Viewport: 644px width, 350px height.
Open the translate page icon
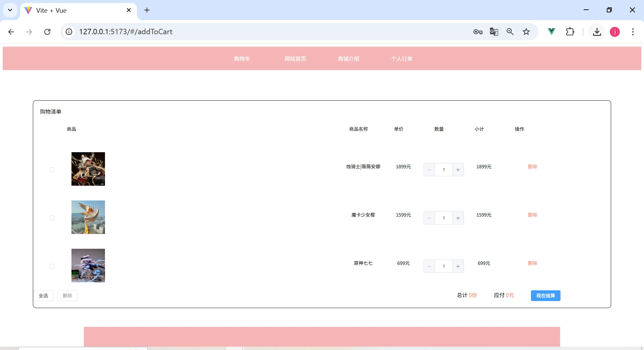tap(494, 32)
